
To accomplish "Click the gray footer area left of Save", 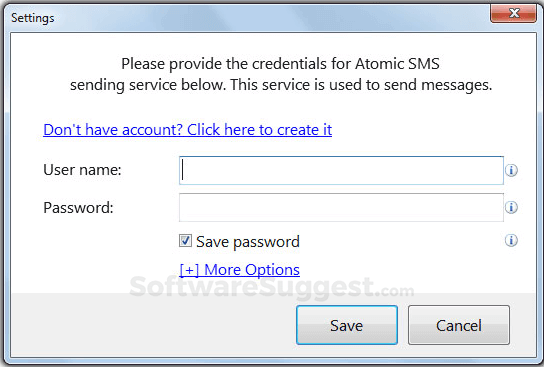I will (153, 324).
